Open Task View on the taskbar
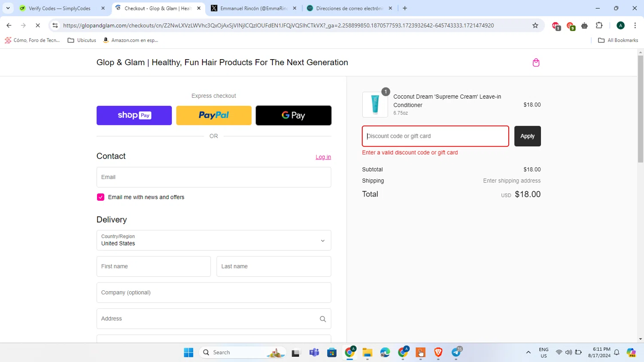The height and width of the screenshot is (362, 644). [296, 353]
